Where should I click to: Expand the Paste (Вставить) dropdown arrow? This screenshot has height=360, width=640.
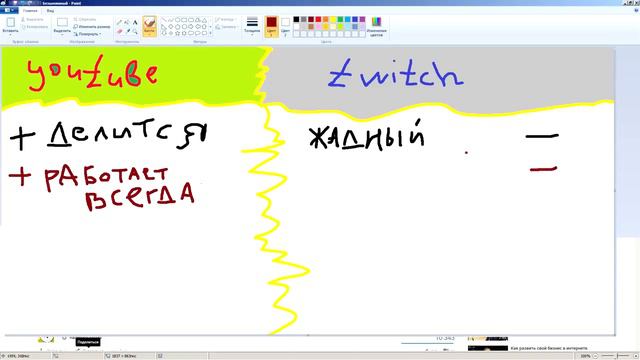(x=11, y=34)
